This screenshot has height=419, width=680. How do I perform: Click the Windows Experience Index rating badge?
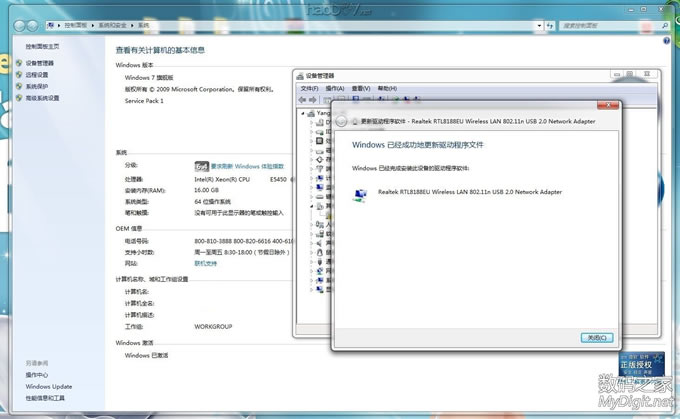201,165
